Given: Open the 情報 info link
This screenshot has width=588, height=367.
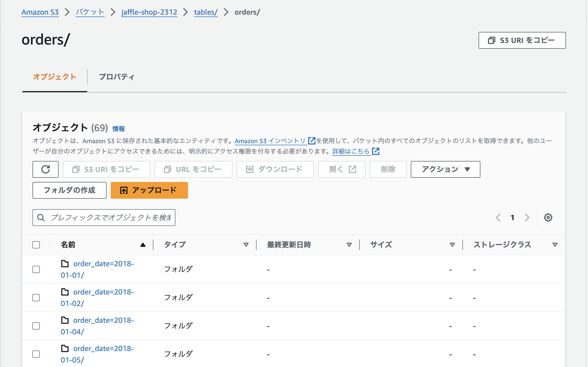Looking at the screenshot, I should (x=119, y=129).
